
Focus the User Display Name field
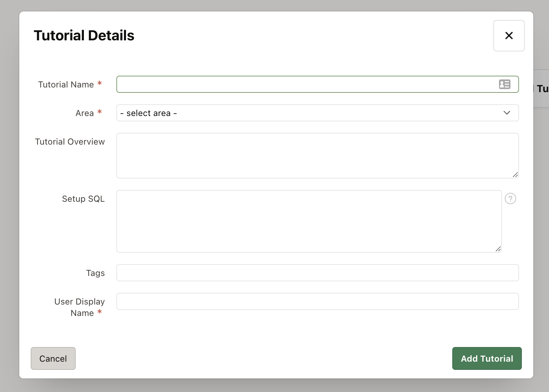pos(317,301)
